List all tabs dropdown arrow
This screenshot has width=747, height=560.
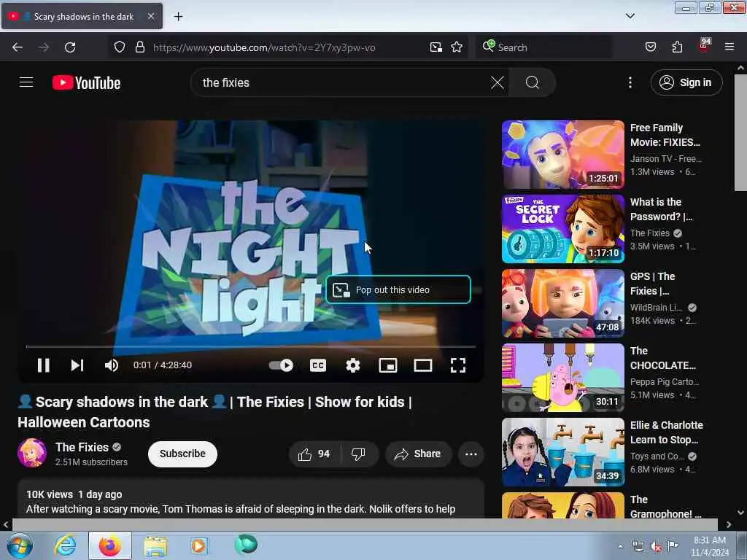tap(630, 16)
